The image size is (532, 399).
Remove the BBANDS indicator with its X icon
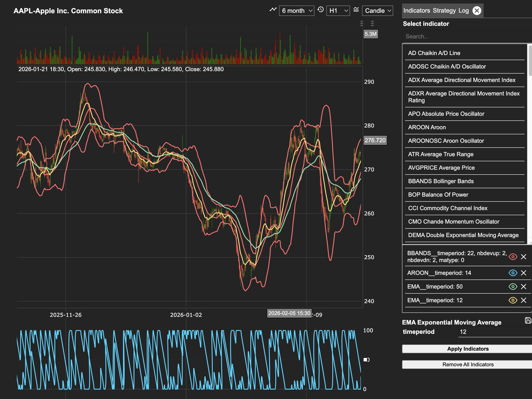pyautogui.click(x=524, y=257)
